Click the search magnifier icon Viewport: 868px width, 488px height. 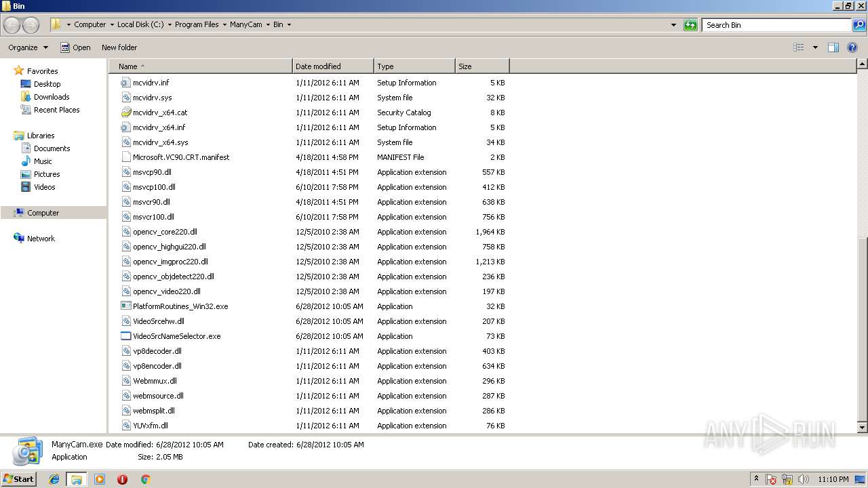click(859, 25)
